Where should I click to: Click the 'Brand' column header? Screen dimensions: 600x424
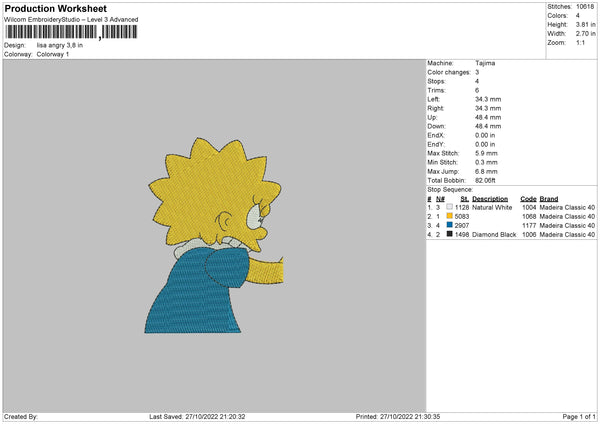pyautogui.click(x=549, y=199)
